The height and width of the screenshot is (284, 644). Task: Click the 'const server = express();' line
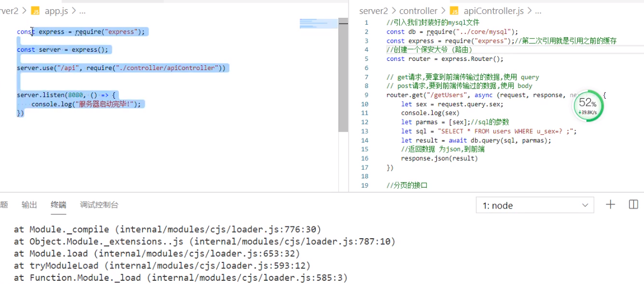pos(62,50)
